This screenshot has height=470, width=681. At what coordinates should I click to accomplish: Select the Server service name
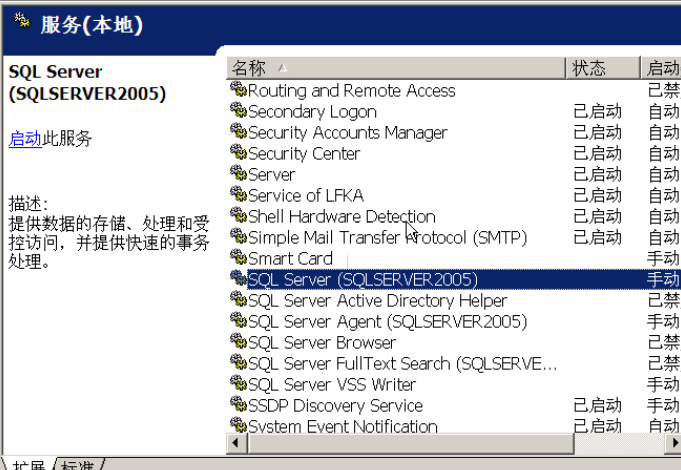271,175
